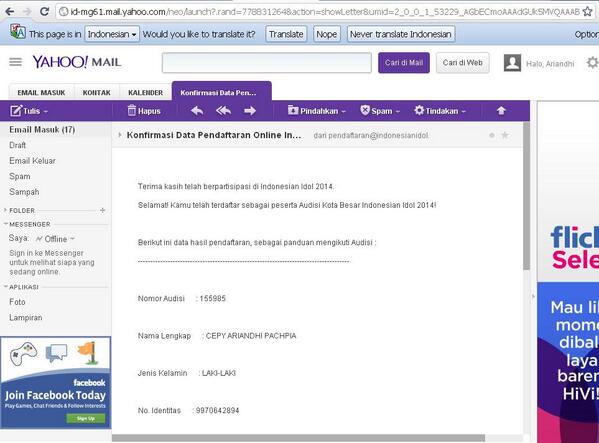Click the Cari di Web button
Viewport: 599px width, 443px height.
tap(463, 63)
